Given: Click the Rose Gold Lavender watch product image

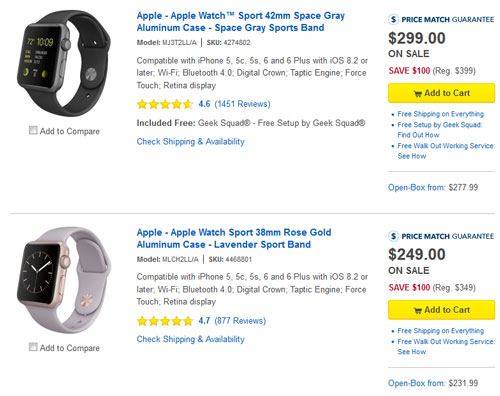Looking at the screenshot, I should 64,280.
